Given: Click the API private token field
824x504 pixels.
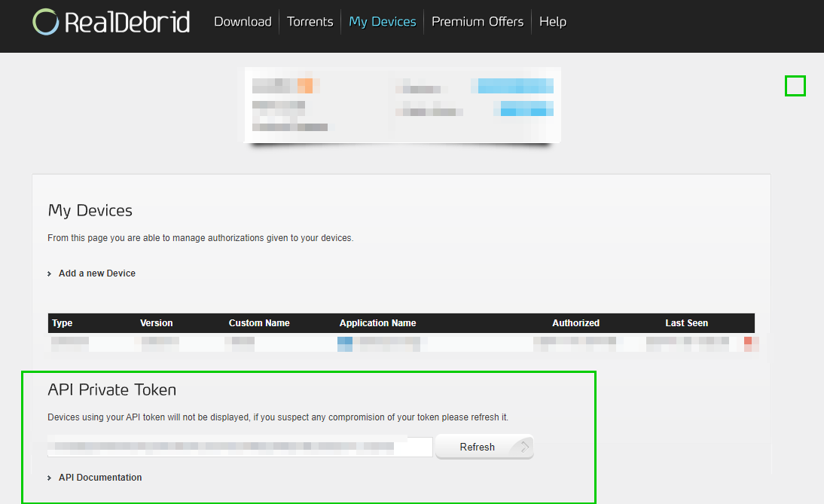Looking at the screenshot, I should pyautogui.click(x=240, y=446).
